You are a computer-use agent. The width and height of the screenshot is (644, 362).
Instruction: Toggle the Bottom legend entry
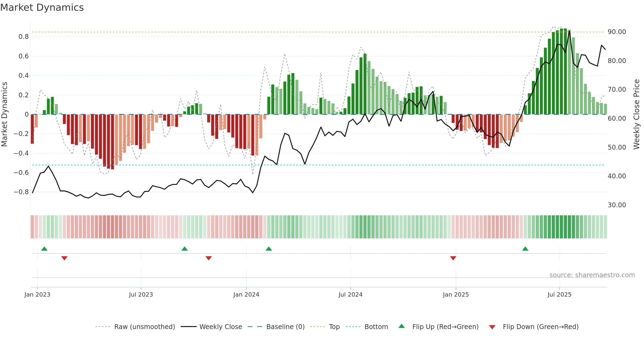[367, 327]
